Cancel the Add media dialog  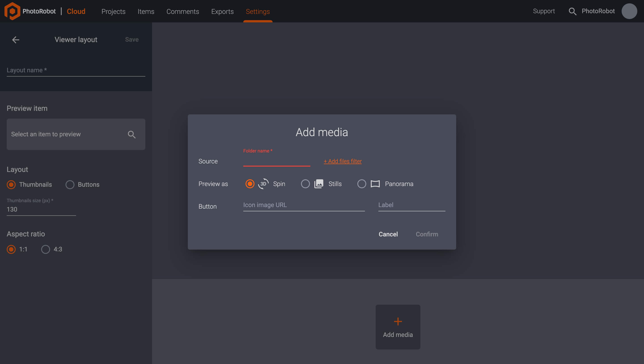tap(388, 234)
